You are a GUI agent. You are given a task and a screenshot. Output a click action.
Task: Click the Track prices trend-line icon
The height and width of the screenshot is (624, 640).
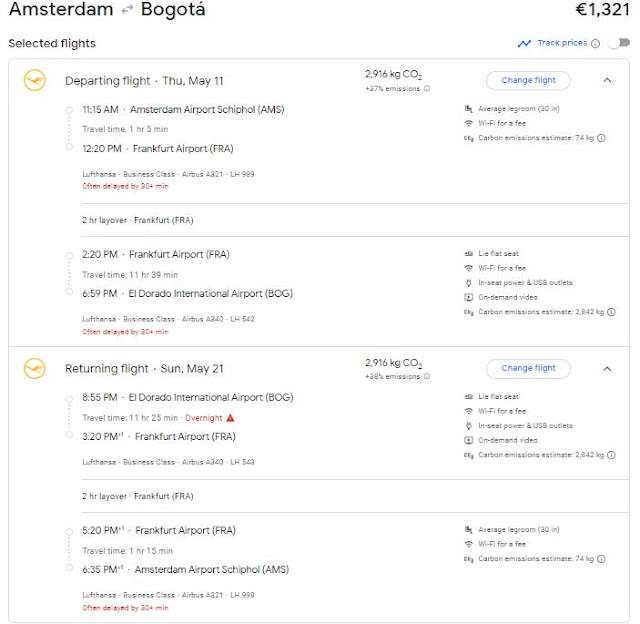524,43
